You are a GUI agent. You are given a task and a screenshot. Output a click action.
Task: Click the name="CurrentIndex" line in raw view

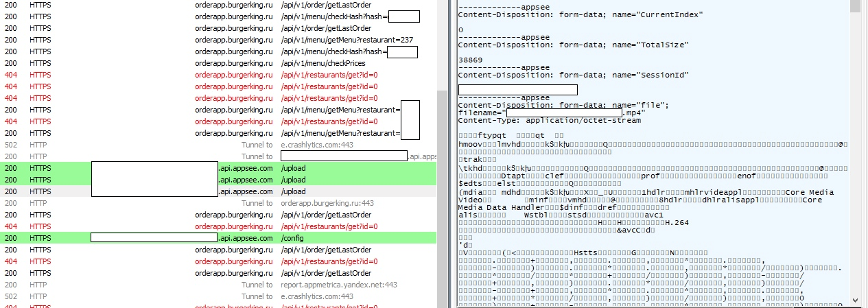click(x=580, y=14)
